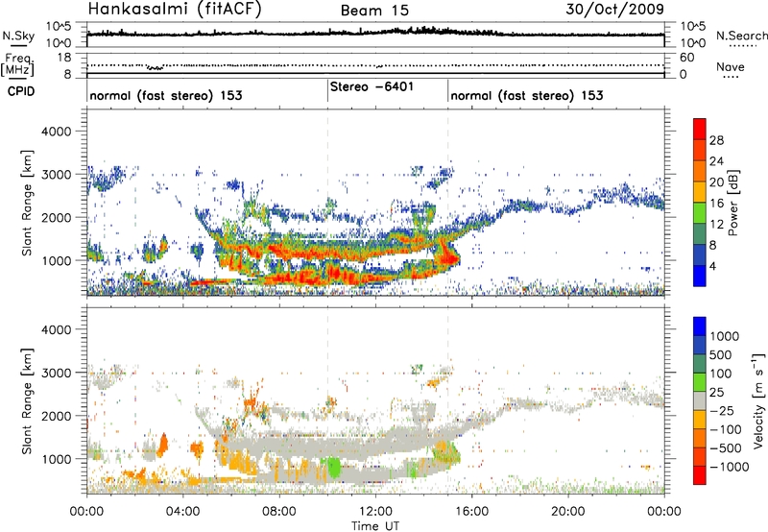The height and width of the screenshot is (532, 768).
Task: Select the '16' tick on Power colorbar
Action: point(716,204)
